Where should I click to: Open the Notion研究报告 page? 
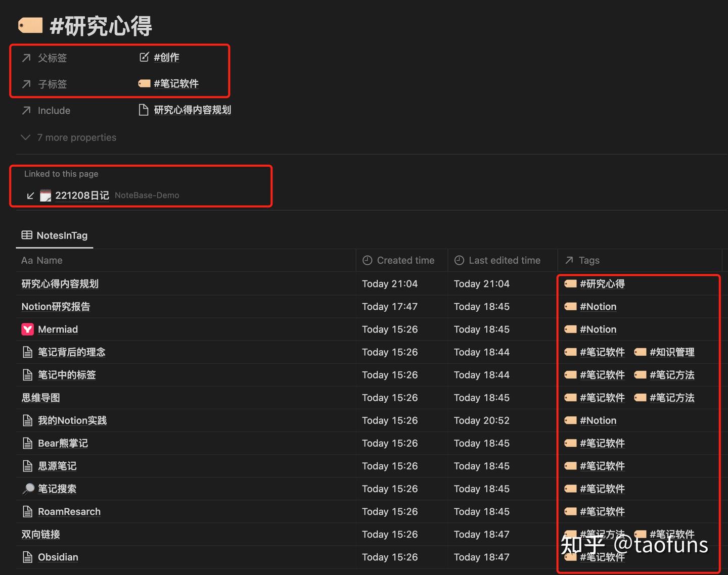[x=56, y=307]
